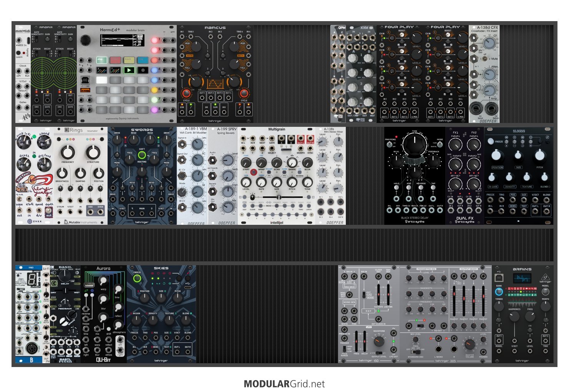This screenshot has width=569, height=392.
Task: Click the record button on Hermod+
Action: coord(143,70)
